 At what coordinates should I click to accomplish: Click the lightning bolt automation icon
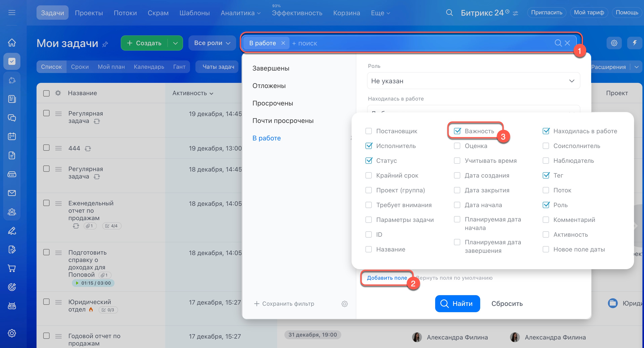tap(635, 43)
